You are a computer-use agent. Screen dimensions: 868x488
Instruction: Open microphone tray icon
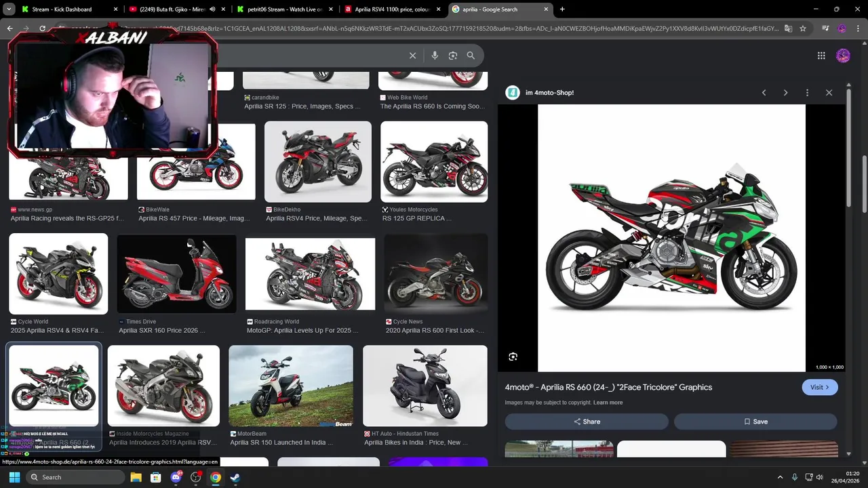tap(795, 477)
